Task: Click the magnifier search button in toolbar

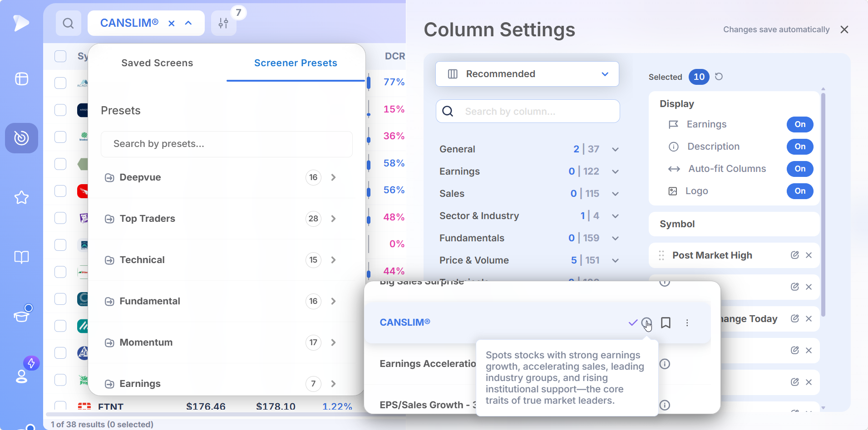Action: click(68, 23)
